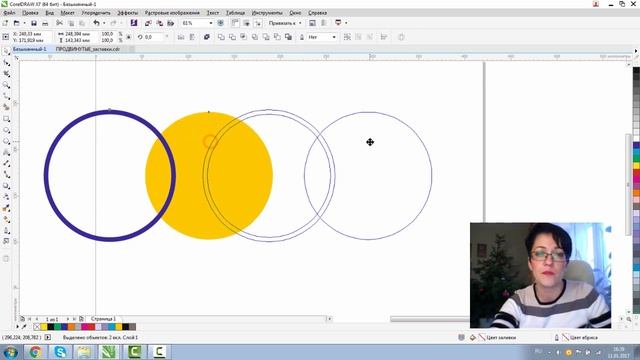Switch to ПРОДВИНУТЫЕ_заставки.cdr document tab
The height and width of the screenshot is (360, 640).
pyautogui.click(x=88, y=49)
